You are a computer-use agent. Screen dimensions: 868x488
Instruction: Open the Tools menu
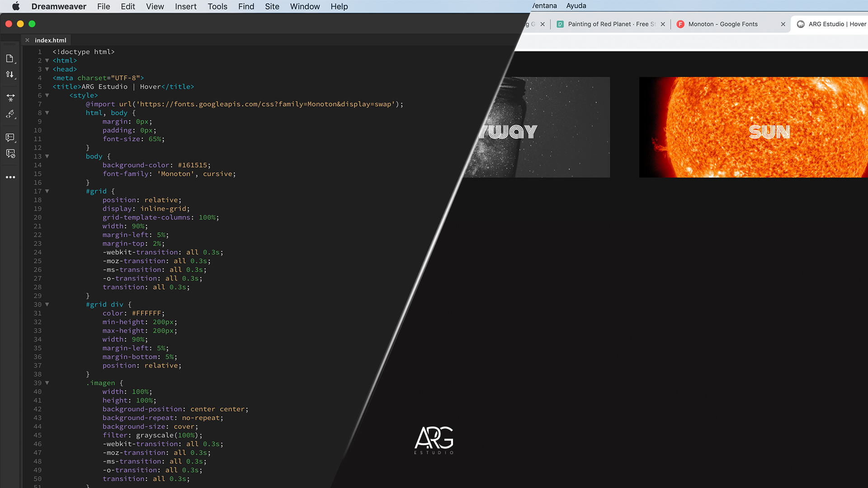(217, 6)
